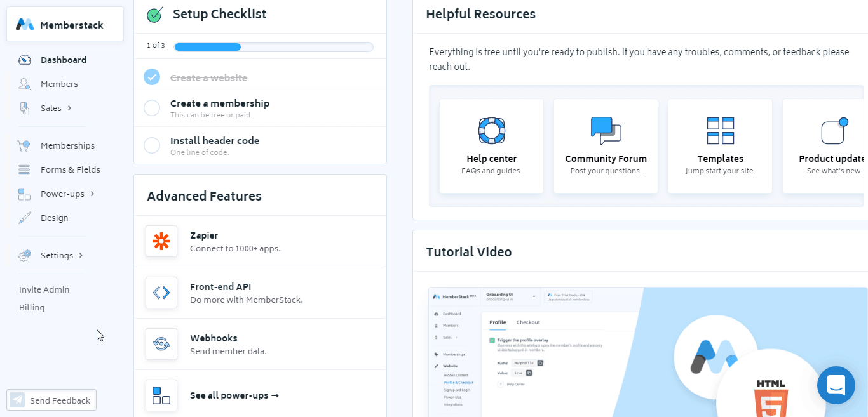Click 'Connect to 1000+ apps.' text
This screenshot has height=417, width=868.
235,248
